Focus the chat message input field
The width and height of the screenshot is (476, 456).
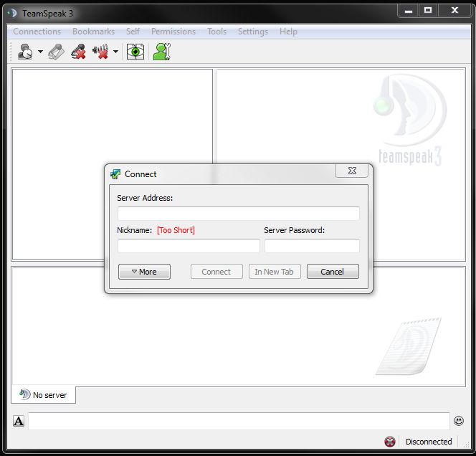coord(239,421)
